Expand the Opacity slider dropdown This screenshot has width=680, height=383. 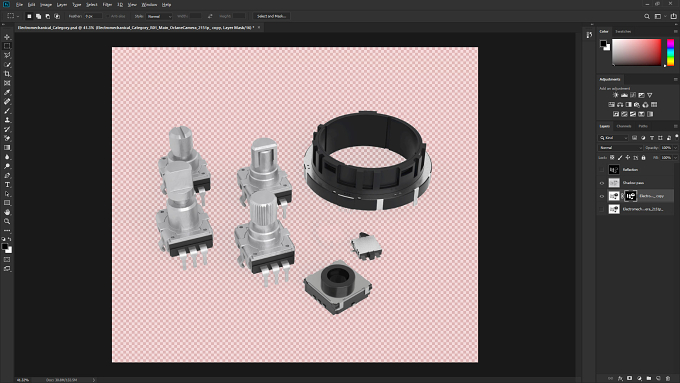click(675, 148)
